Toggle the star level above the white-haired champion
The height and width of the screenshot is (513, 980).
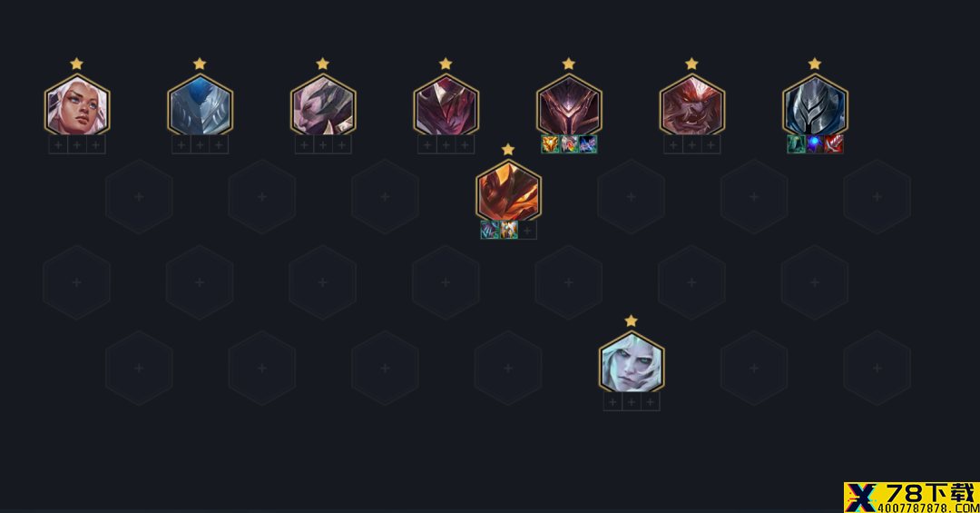[76, 64]
